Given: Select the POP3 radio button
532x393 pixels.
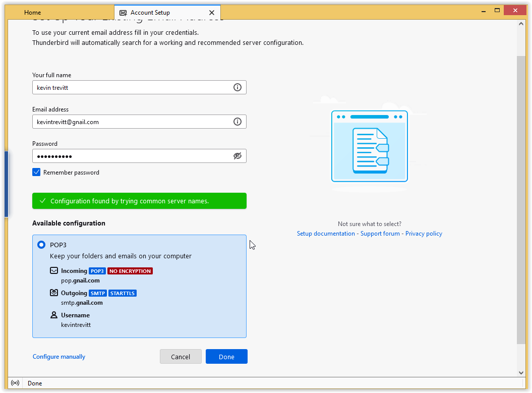Looking at the screenshot, I should coord(41,245).
